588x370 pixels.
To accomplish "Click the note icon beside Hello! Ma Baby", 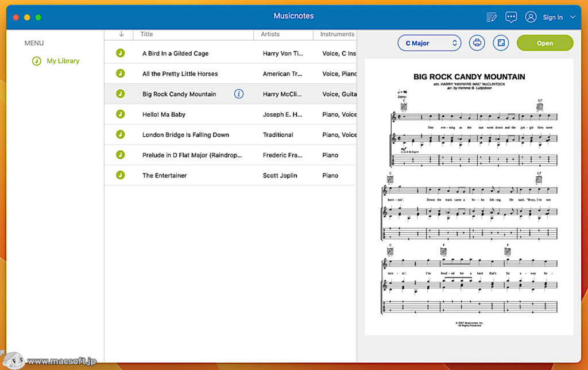I will (119, 114).
